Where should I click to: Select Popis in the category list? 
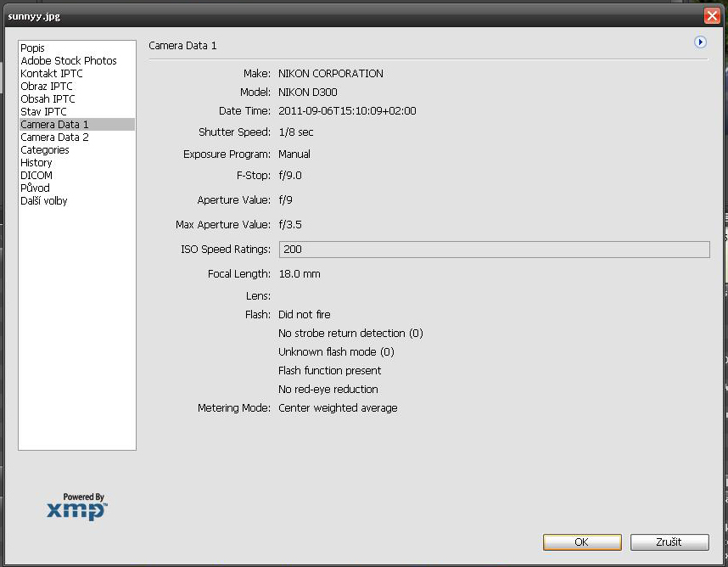[x=33, y=48]
